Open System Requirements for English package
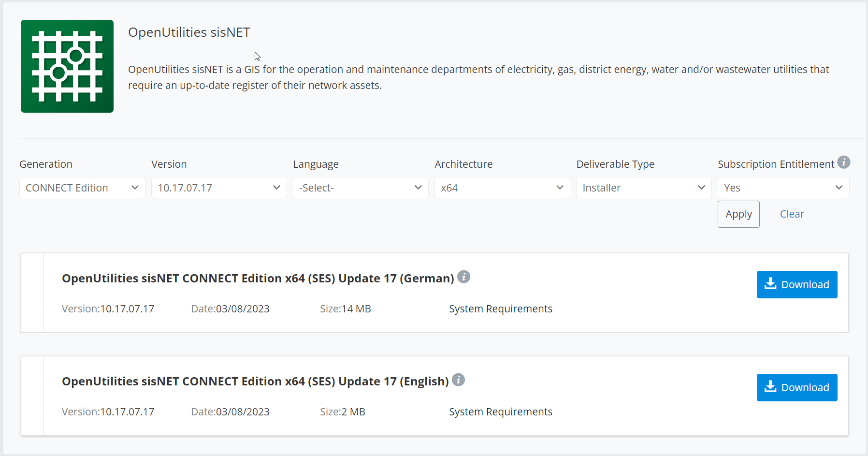Screen dimensions: 868x456 tap(501, 412)
